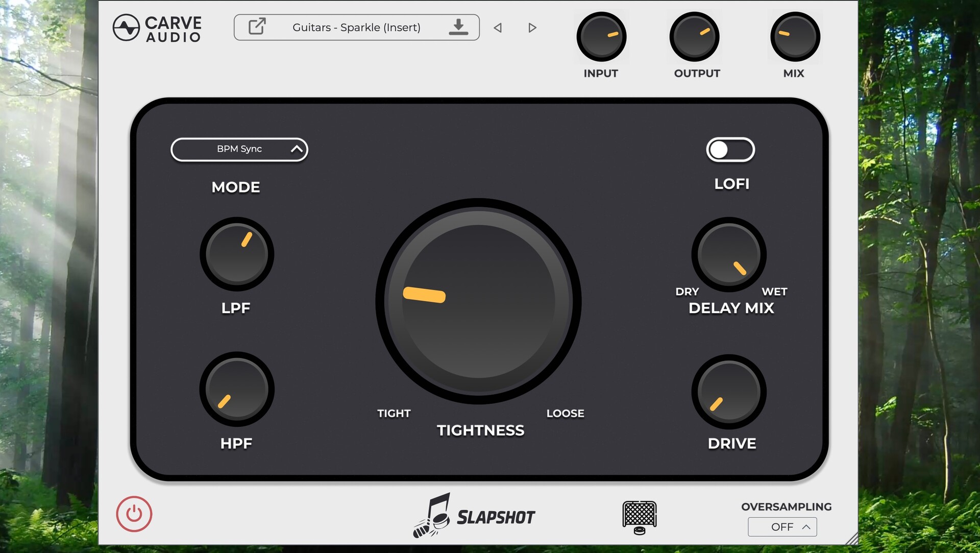Click the Slapshot hockey-stick music logo

432,515
